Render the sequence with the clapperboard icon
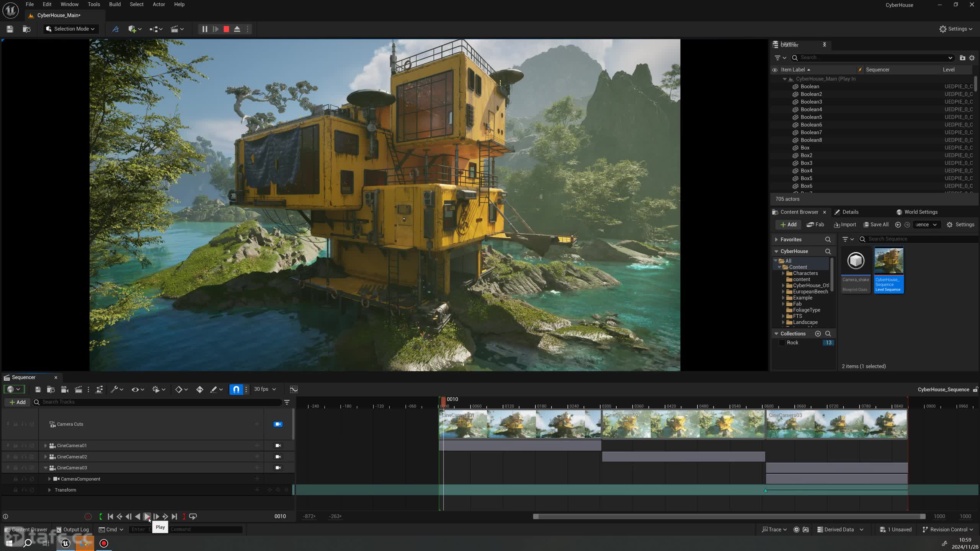Screen dimensions: 980x551 pyautogui.click(x=78, y=390)
